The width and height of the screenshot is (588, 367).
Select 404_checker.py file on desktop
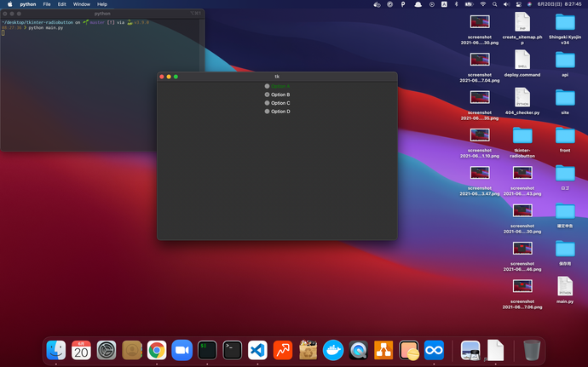coord(522,97)
